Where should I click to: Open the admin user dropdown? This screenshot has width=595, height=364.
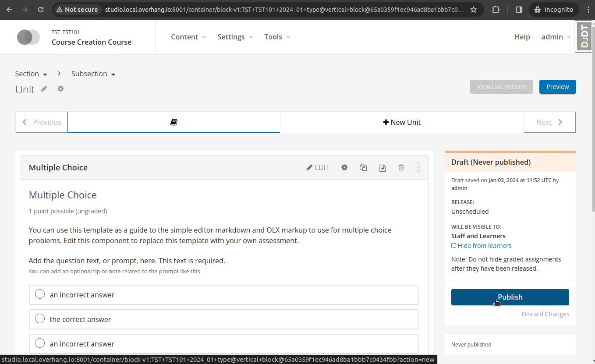[x=556, y=37]
